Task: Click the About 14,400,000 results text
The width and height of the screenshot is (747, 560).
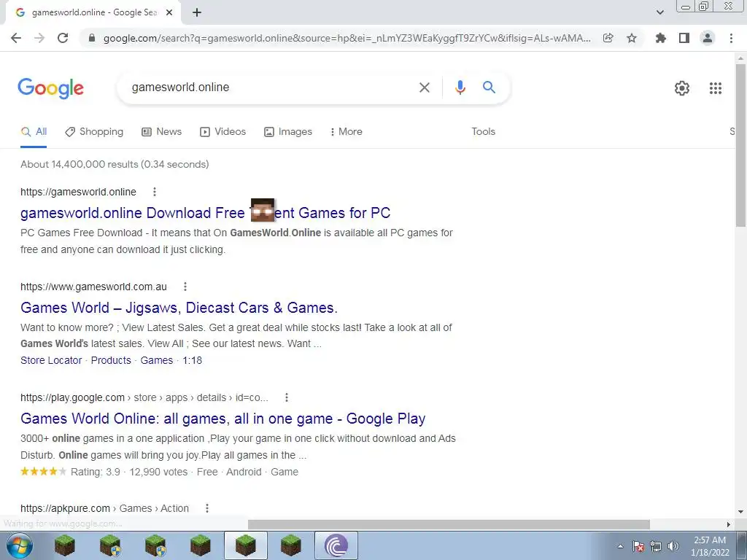Action: (115, 164)
